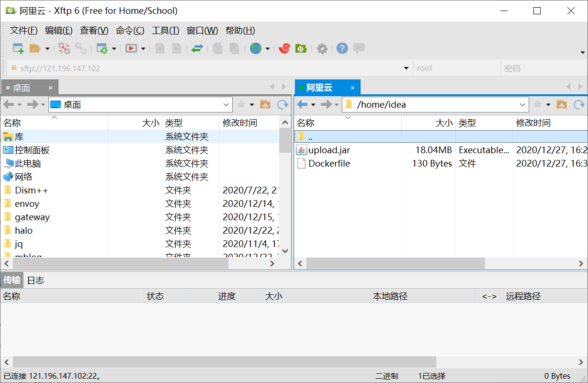Image resolution: width=588 pixels, height=383 pixels.
Task: Click the Paste icon in the toolbar
Action: pyautogui.click(x=234, y=48)
